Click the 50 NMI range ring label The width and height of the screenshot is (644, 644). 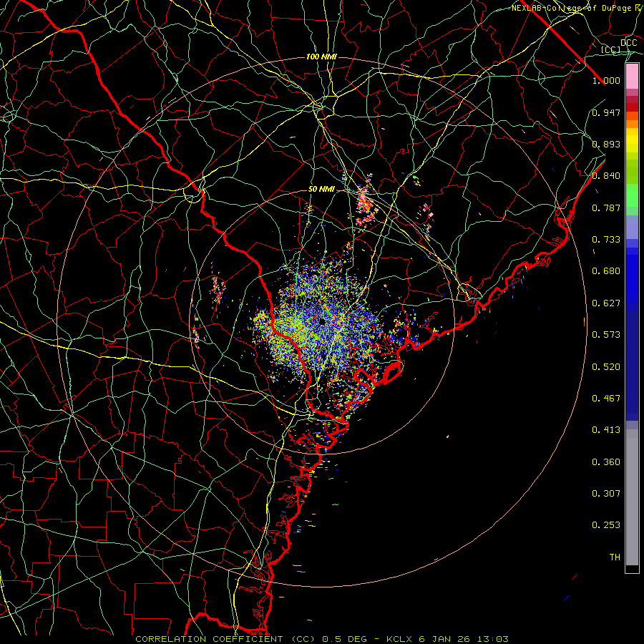(x=321, y=190)
